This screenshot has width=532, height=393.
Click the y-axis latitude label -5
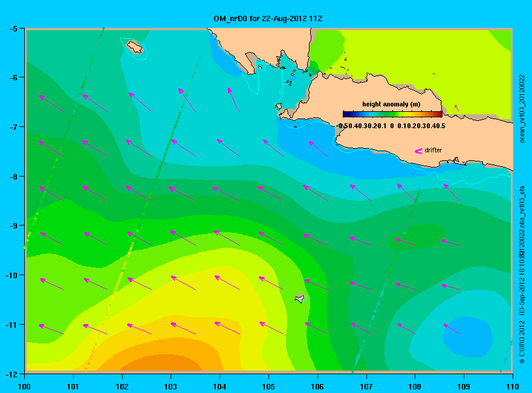[x=13, y=29]
